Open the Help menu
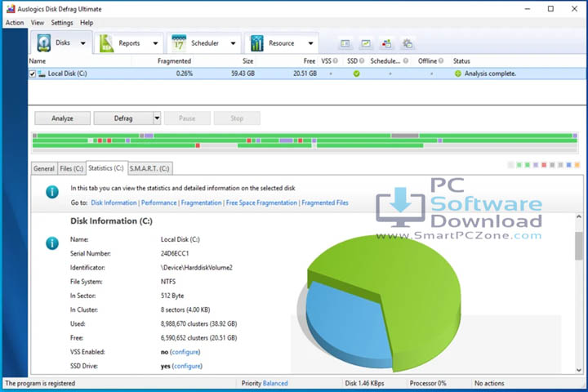 87,23
